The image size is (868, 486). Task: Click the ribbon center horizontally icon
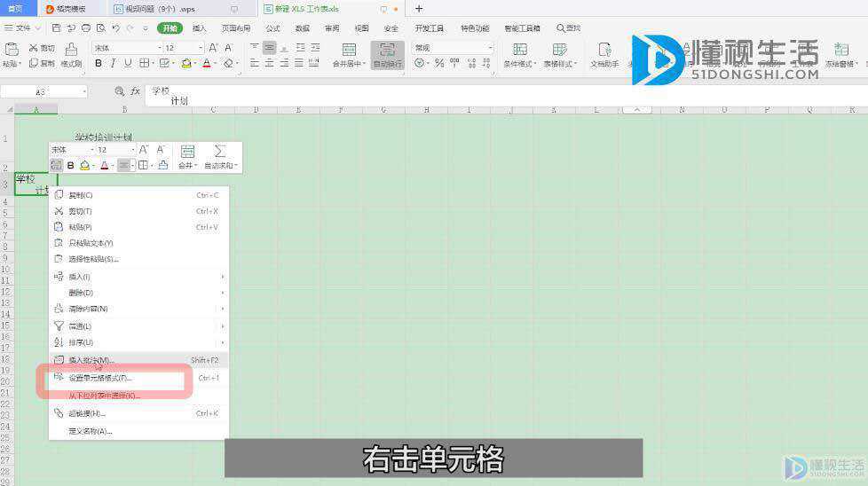coord(269,63)
